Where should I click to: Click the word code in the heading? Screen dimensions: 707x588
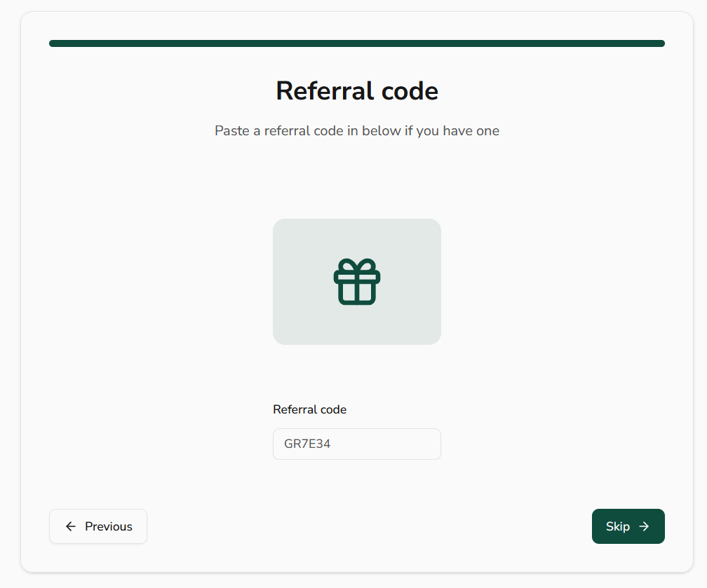tap(410, 91)
